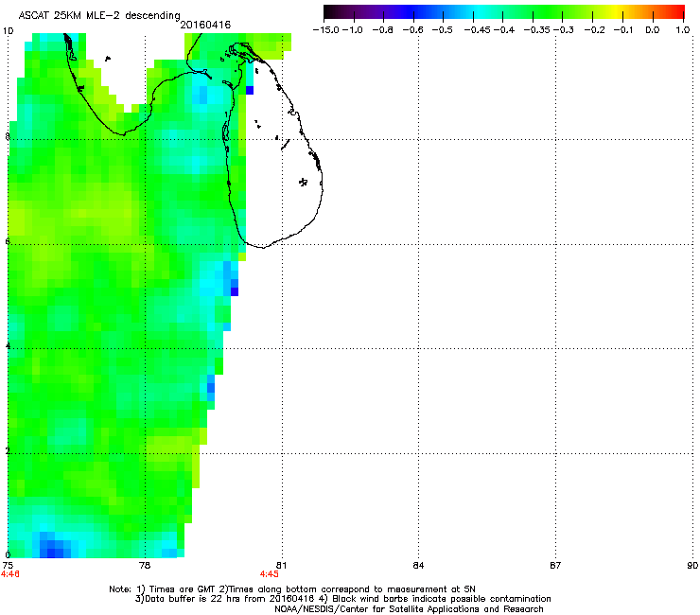Click the red time stamp 4:45
Screen dimensions: 700x615
tap(270, 574)
